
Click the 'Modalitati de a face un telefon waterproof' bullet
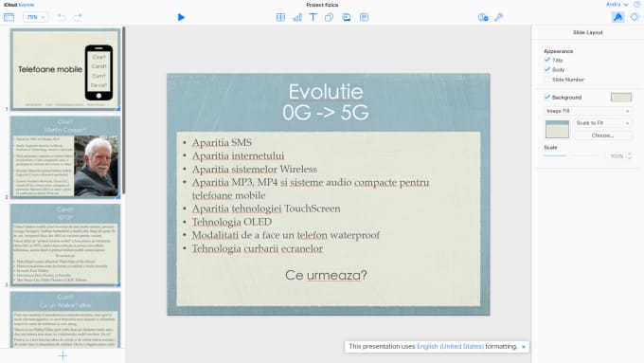pyautogui.click(x=285, y=235)
